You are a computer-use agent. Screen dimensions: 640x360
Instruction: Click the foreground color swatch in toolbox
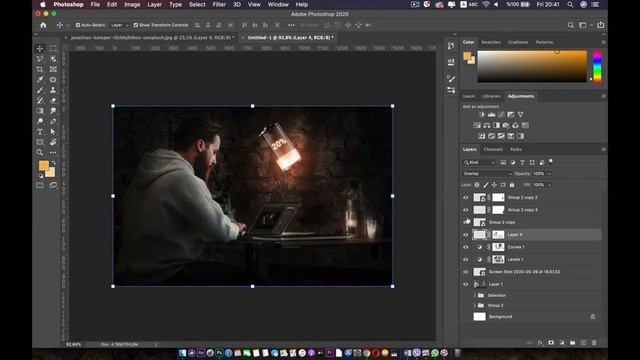pyautogui.click(x=43, y=165)
